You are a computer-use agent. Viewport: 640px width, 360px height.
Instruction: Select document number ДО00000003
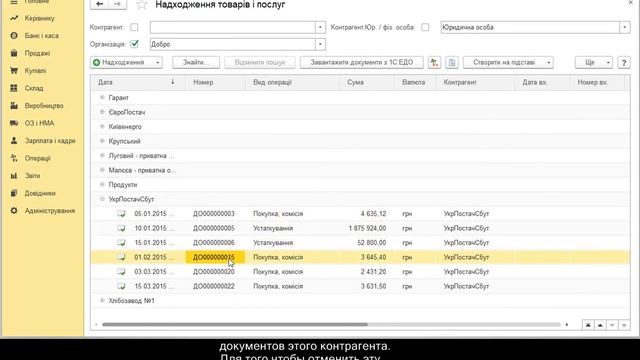(x=214, y=214)
